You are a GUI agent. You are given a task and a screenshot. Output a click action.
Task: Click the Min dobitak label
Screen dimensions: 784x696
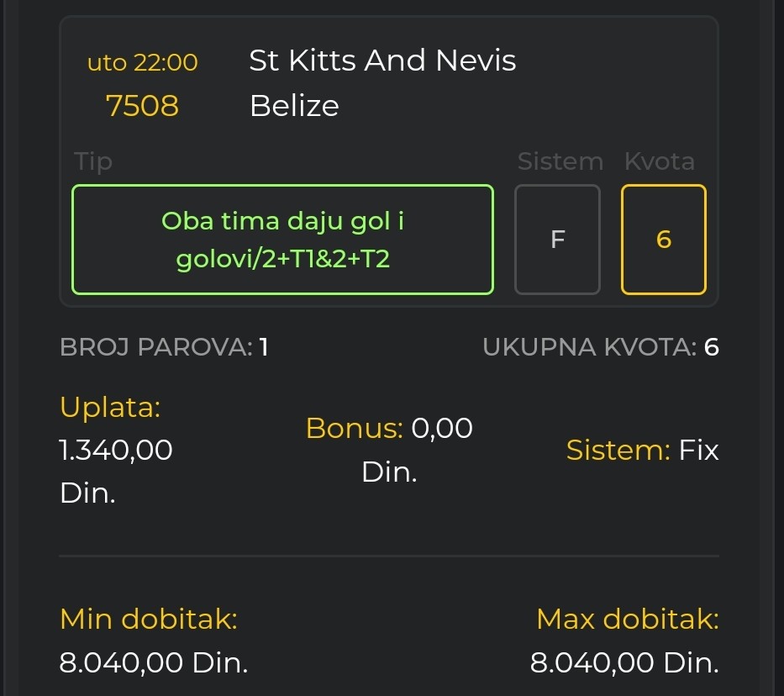pyautogui.click(x=149, y=620)
